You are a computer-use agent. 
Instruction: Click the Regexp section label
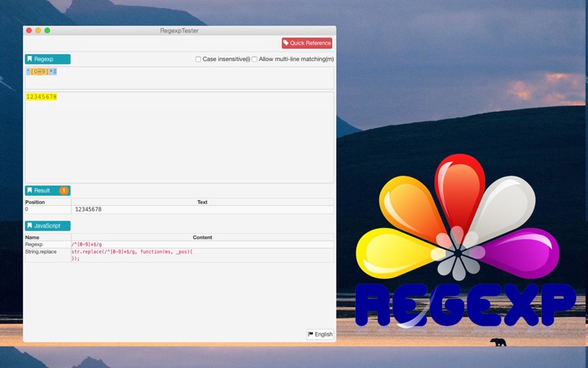click(48, 59)
